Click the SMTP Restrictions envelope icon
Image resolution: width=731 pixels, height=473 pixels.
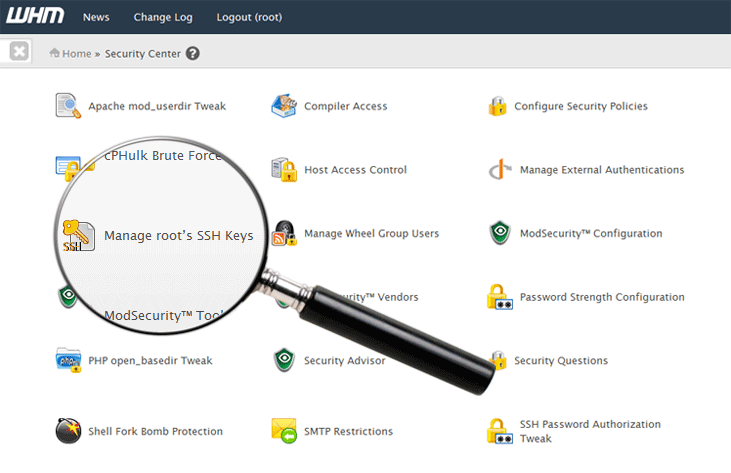(x=284, y=431)
